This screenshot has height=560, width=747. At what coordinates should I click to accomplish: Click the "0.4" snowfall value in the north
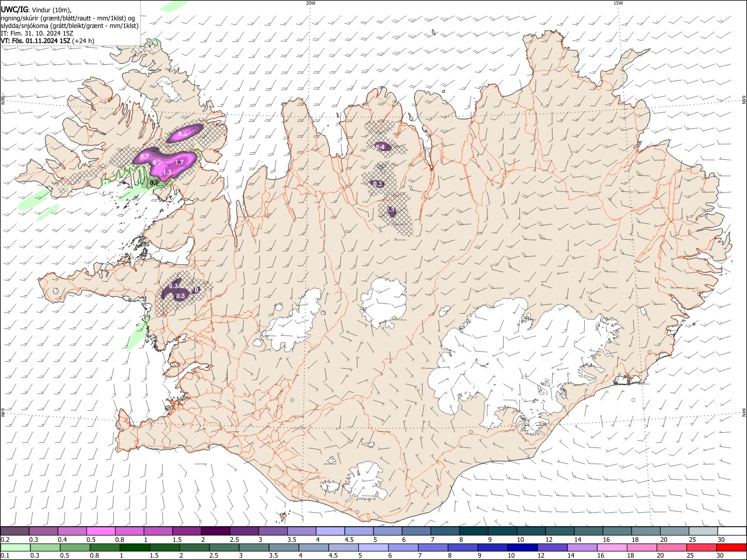[x=380, y=147]
